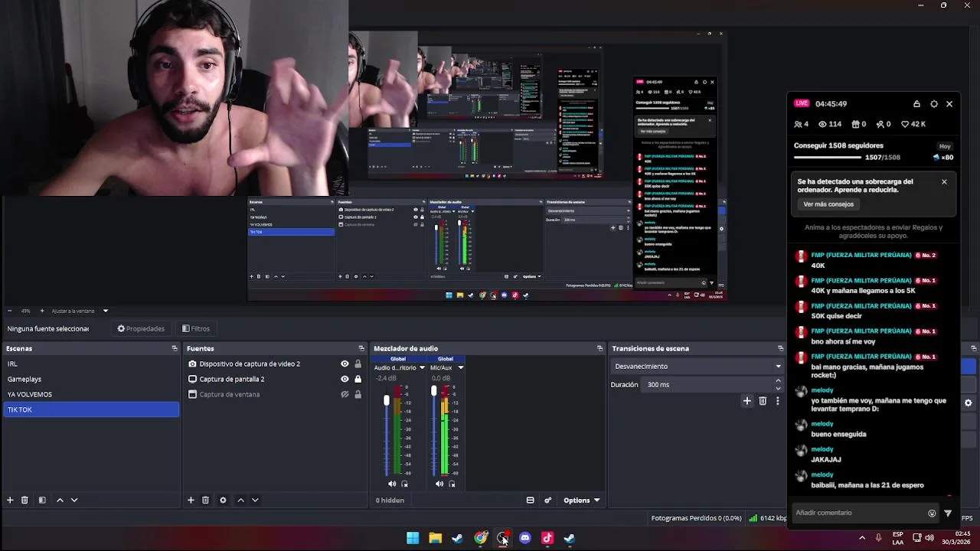The image size is (980, 551).
Task: Open the Filtros button
Action: point(196,328)
